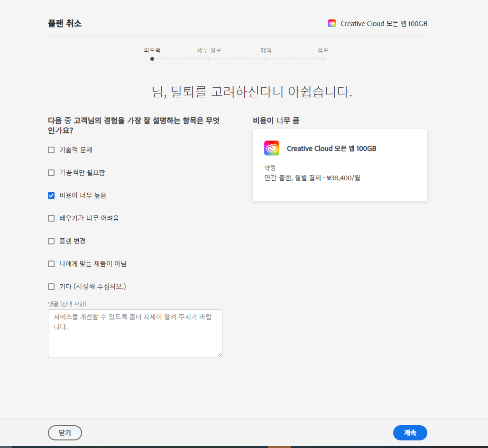Click the 플랜 취소 page title

(64, 23)
